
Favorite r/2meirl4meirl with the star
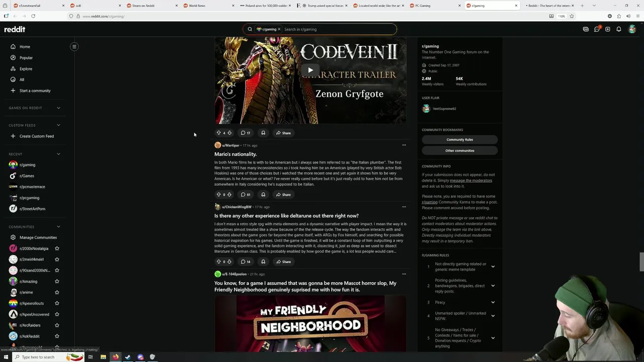point(57,259)
